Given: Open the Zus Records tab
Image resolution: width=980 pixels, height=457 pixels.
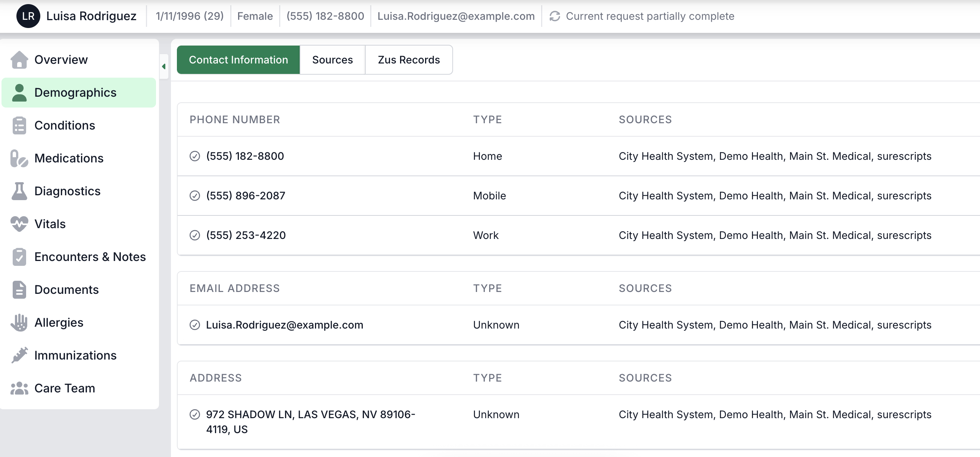Looking at the screenshot, I should point(409,60).
